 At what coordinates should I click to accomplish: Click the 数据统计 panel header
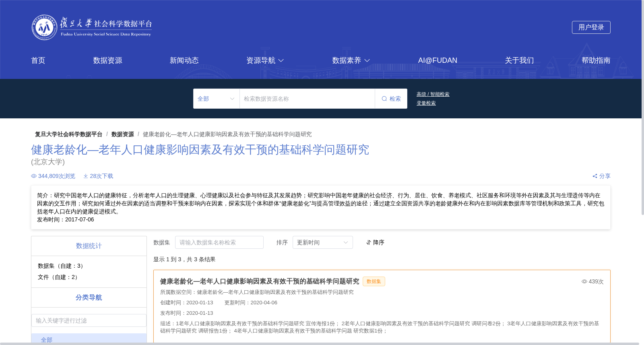89,246
